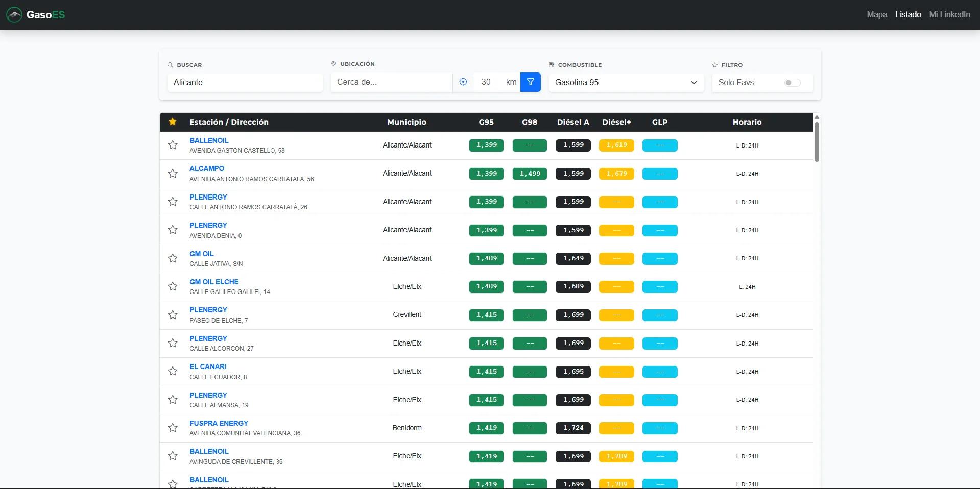Click the yellow star favorites column header
Image resolution: width=980 pixels, height=489 pixels.
(173, 122)
